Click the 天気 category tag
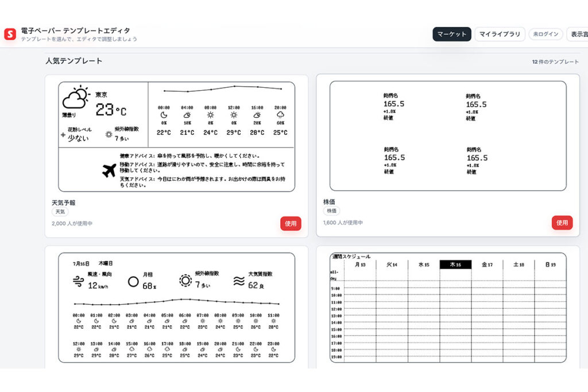 pyautogui.click(x=60, y=212)
